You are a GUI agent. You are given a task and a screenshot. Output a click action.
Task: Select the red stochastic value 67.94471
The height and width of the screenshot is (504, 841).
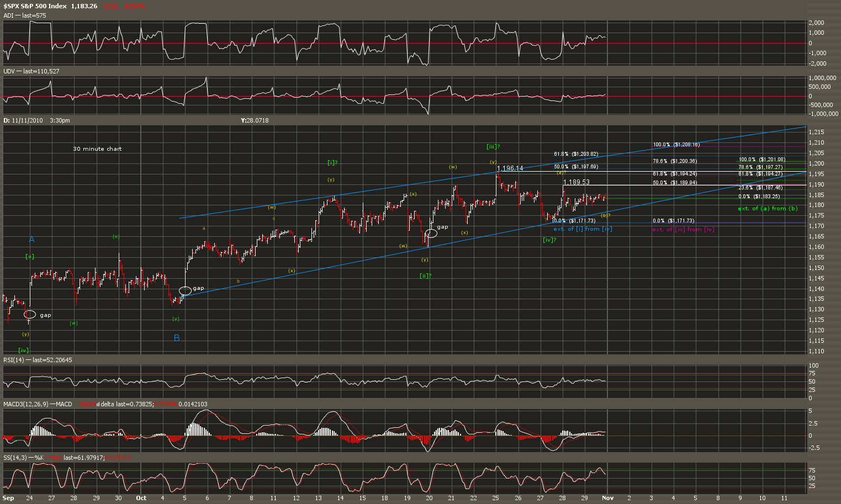tap(117, 458)
